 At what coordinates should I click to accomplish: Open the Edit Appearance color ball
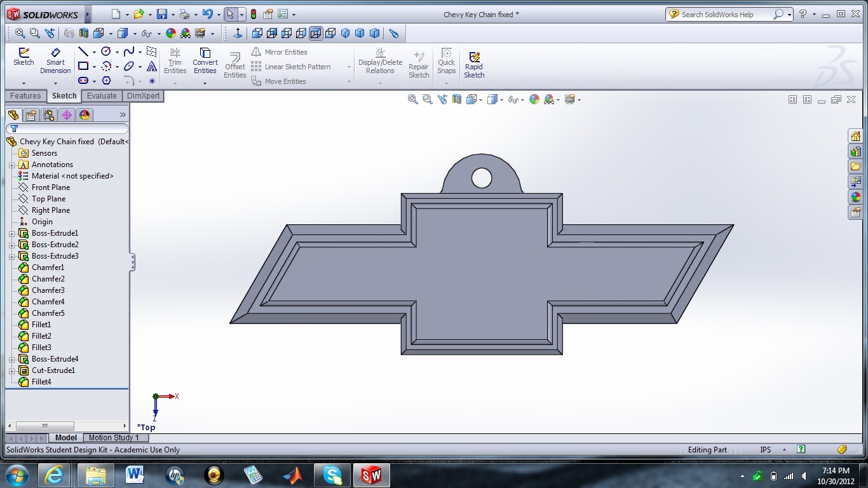pos(534,100)
